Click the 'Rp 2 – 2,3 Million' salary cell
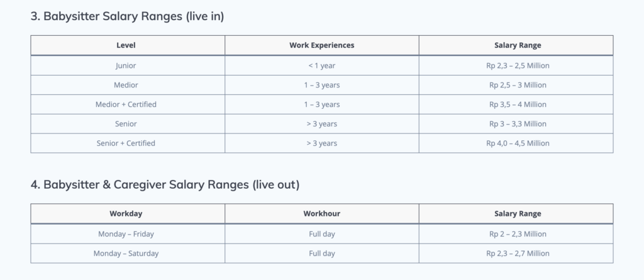 tap(518, 234)
